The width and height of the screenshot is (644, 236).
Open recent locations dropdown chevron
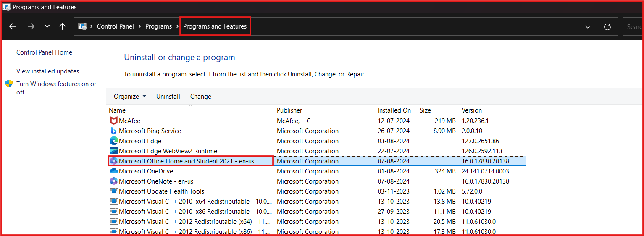click(47, 26)
